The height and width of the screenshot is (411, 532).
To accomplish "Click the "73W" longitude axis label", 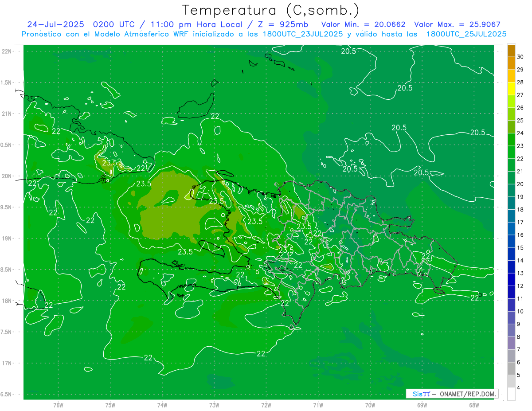I will [x=214, y=405].
